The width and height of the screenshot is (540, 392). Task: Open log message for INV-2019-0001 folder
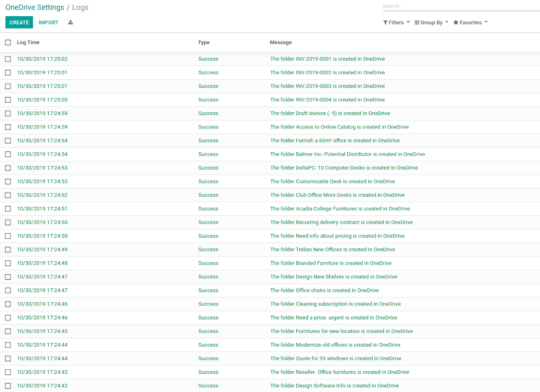point(327,59)
